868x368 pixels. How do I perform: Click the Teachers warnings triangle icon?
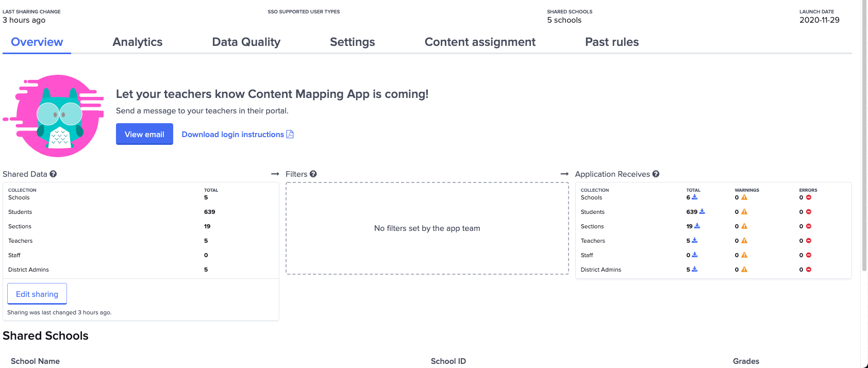pos(744,241)
